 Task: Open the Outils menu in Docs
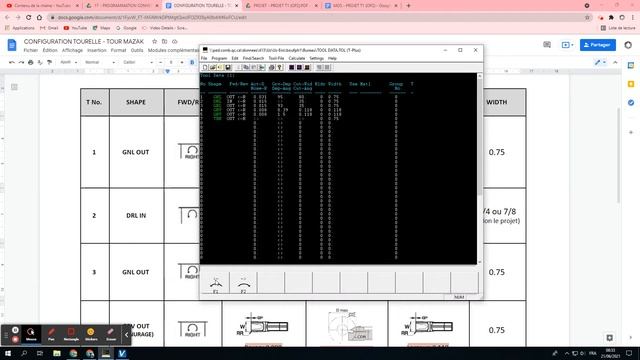[x=137, y=50]
